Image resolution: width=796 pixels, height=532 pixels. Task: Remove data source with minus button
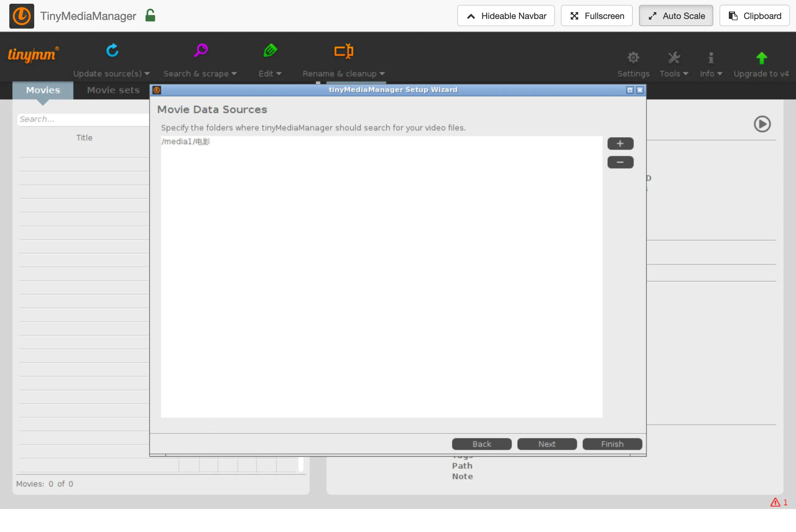click(620, 162)
